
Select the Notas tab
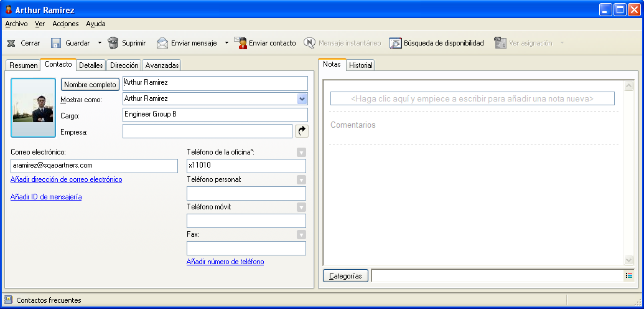[332, 64]
